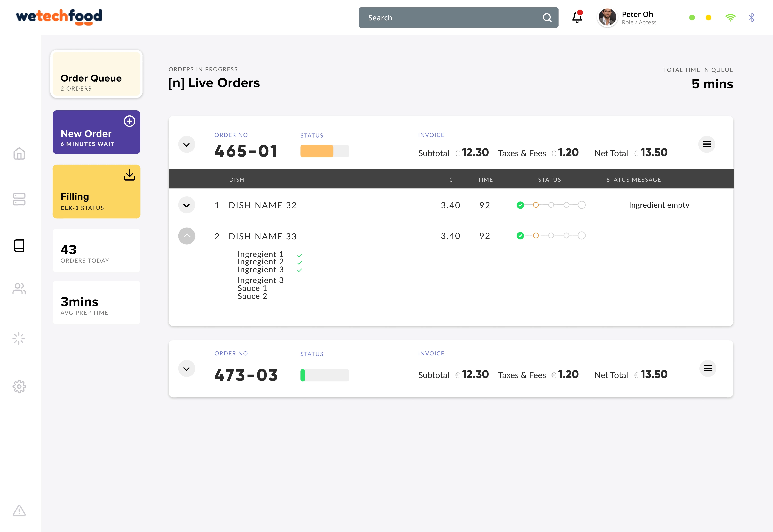Click the Peter Oh user name
This screenshot has width=773, height=532.
coord(637,14)
